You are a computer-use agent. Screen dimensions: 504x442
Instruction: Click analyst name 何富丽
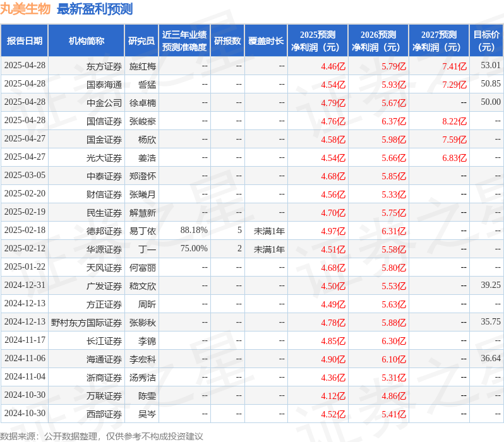click(142, 268)
